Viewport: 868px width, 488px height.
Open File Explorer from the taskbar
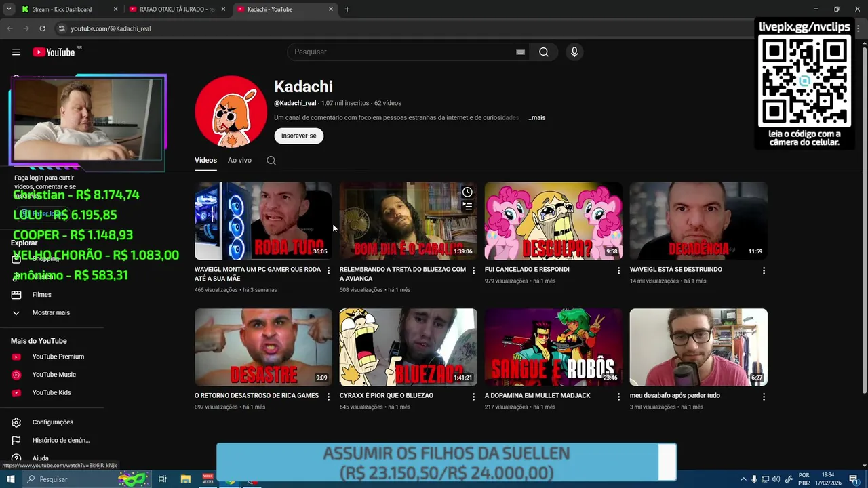pyautogui.click(x=186, y=479)
